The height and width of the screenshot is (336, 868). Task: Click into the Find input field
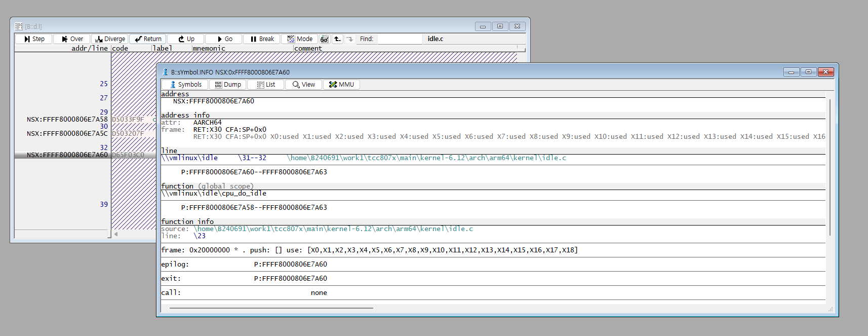pyautogui.click(x=400, y=39)
